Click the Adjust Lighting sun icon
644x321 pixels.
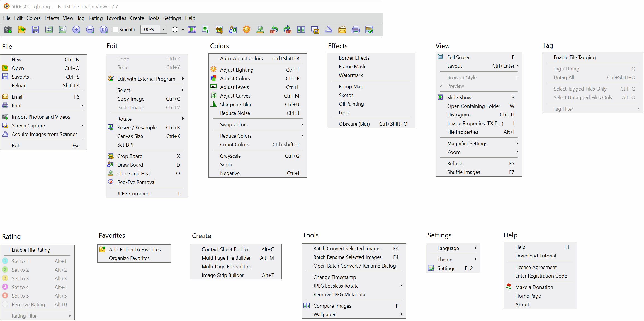[247, 30]
